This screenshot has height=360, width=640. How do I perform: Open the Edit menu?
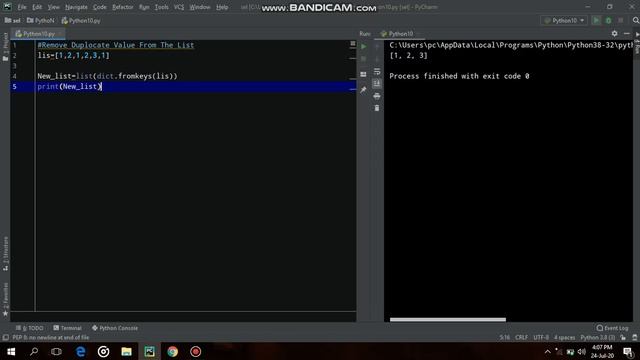coord(37,7)
